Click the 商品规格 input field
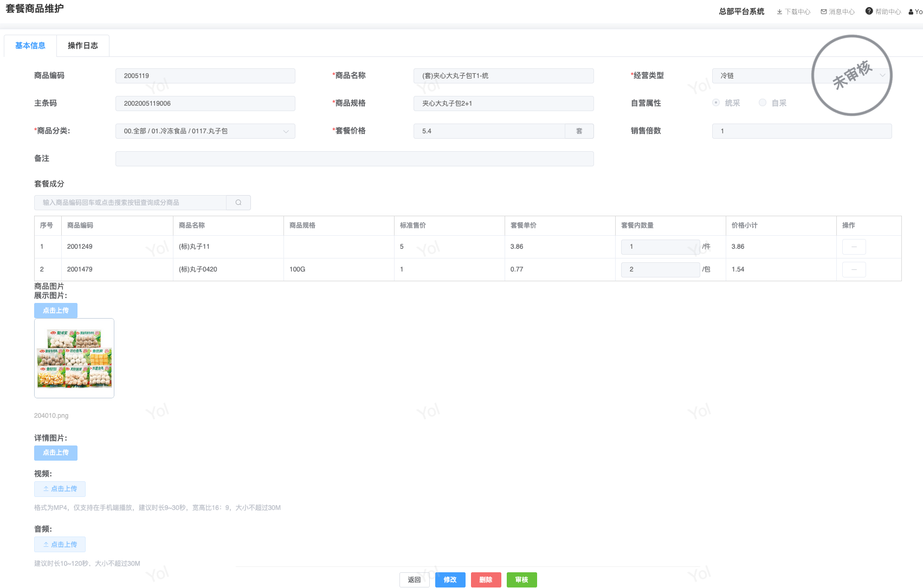Image resolution: width=923 pixels, height=588 pixels. (x=504, y=104)
